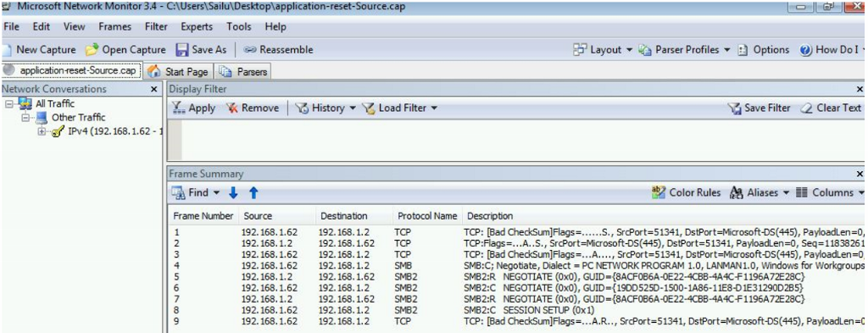This screenshot has height=333, width=868.
Task: Collapse the All Traffic tree node
Action: coord(8,103)
